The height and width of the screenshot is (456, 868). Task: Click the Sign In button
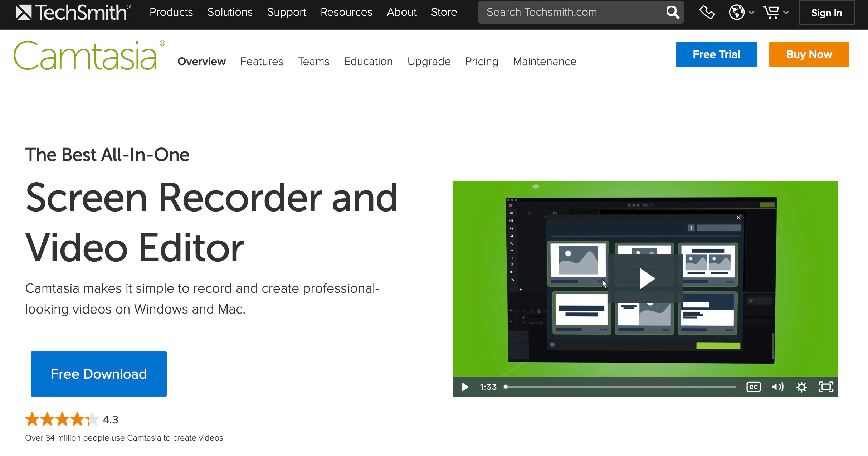pos(826,13)
